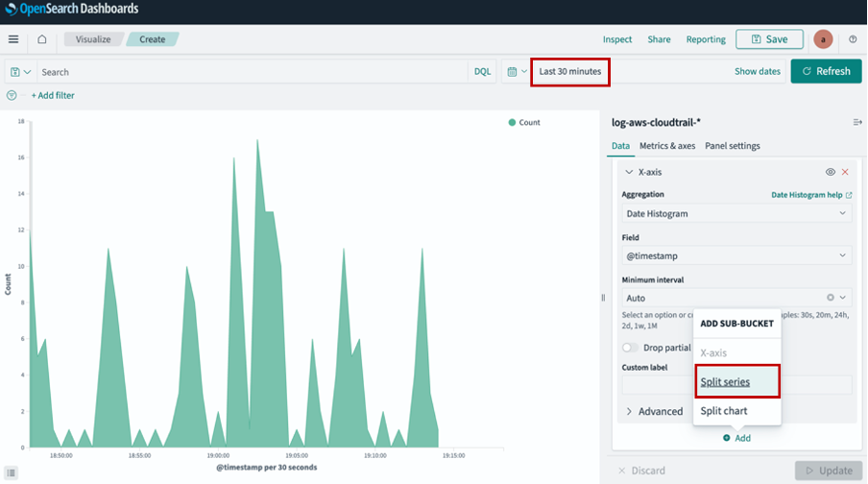
Task: Open the @timestamp Field dropdown
Action: coord(735,255)
